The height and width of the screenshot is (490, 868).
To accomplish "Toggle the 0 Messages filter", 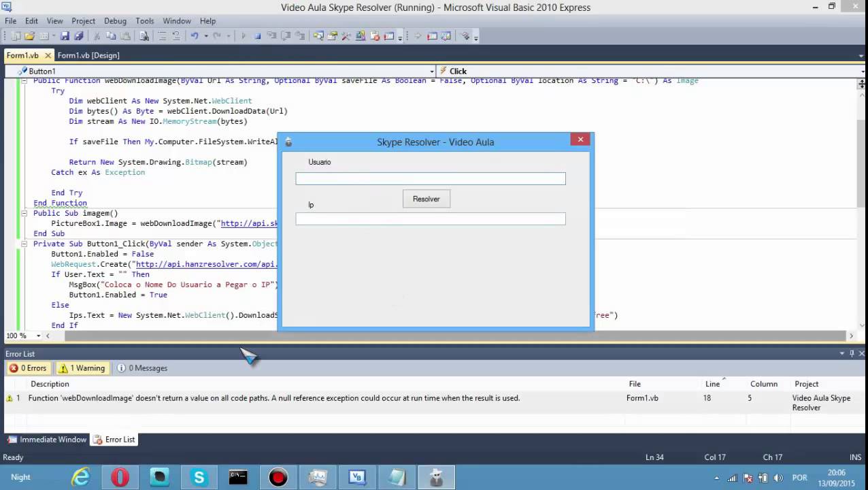I will tap(142, 368).
